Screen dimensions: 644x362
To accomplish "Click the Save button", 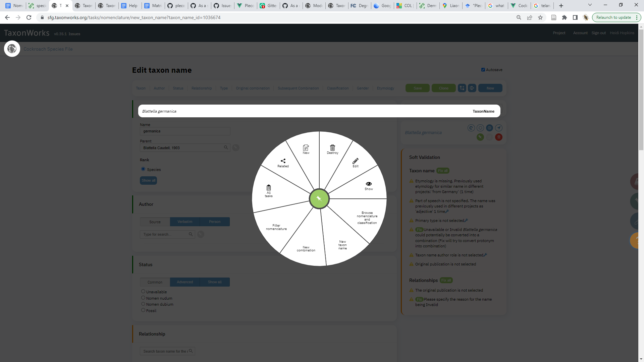I will 417,88.
